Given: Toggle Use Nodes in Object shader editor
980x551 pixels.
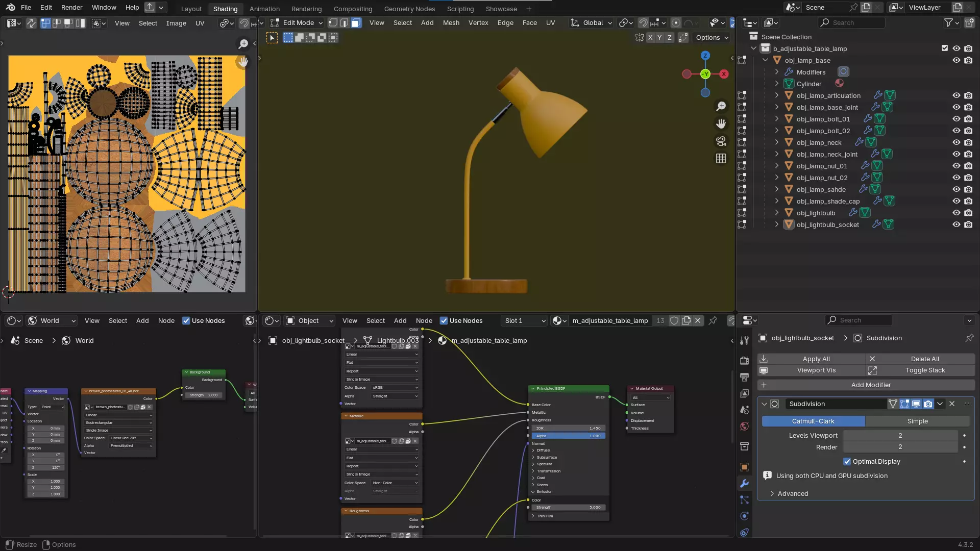Looking at the screenshot, I should [444, 320].
